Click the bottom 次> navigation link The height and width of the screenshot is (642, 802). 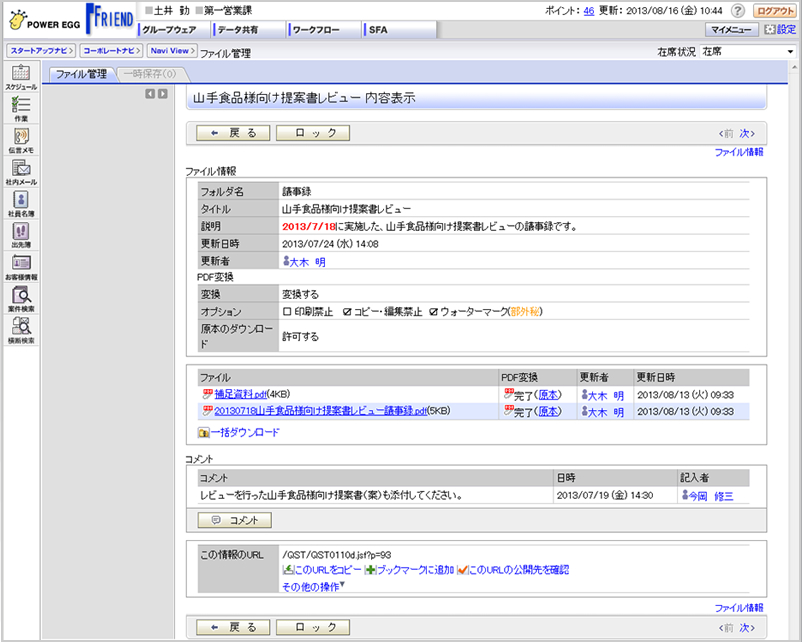tap(747, 628)
